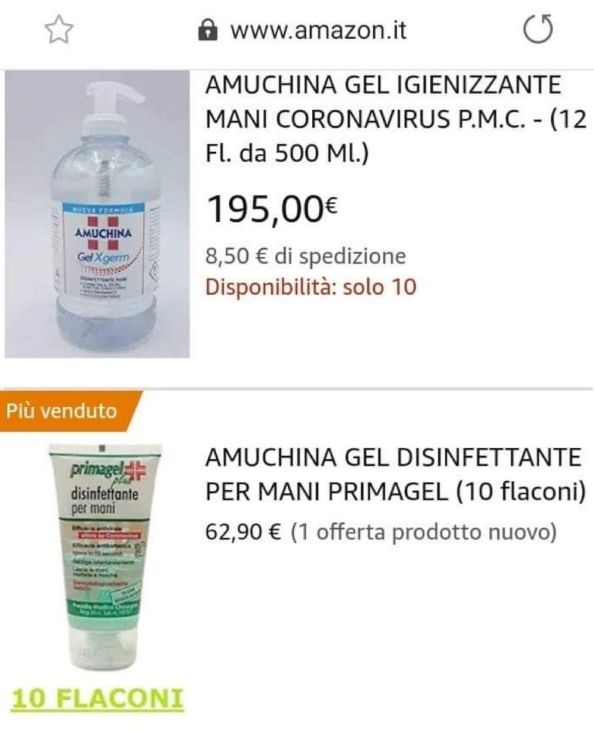The width and height of the screenshot is (594, 730).
Task: Open the AMUCHINA GEL IGIENIZZANTE MANI product title
Action: coord(396,119)
